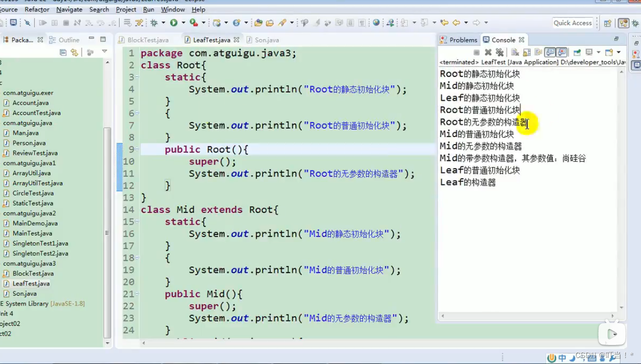
Task: Click the New Java Class icon
Action: 237,22
